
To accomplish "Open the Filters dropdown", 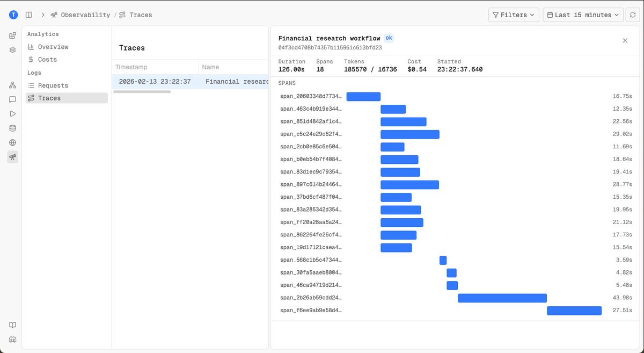I will pos(513,15).
